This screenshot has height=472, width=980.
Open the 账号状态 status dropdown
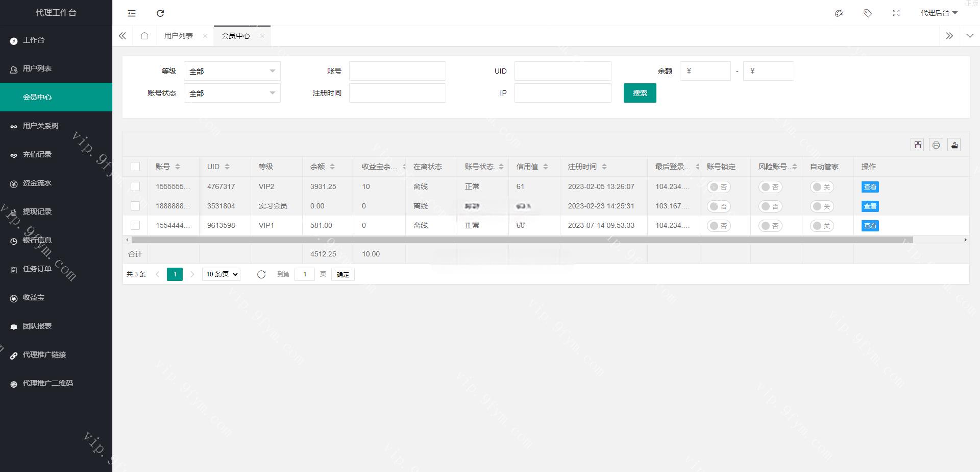pyautogui.click(x=232, y=93)
